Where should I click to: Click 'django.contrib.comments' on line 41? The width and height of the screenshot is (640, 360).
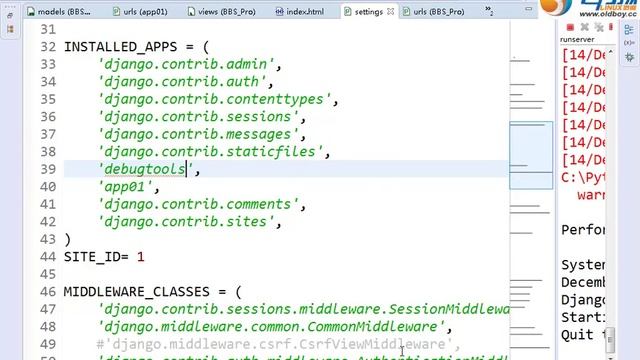[x=198, y=204]
